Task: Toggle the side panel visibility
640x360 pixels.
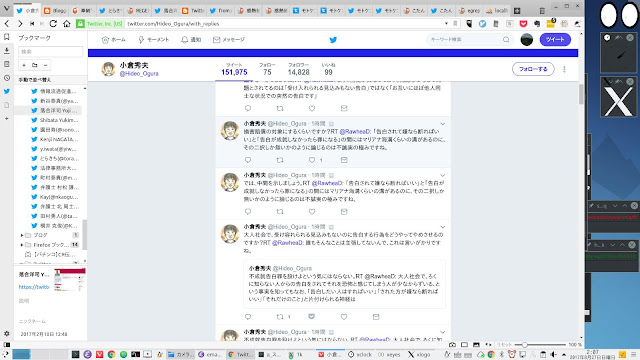Action: point(7,344)
